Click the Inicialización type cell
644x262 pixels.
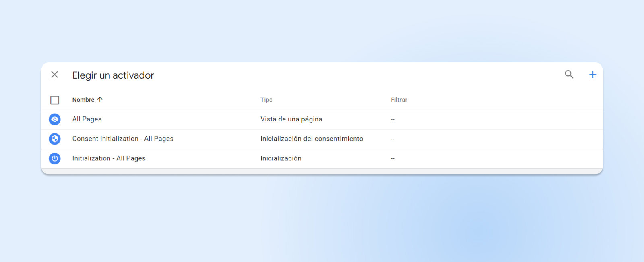tap(281, 158)
